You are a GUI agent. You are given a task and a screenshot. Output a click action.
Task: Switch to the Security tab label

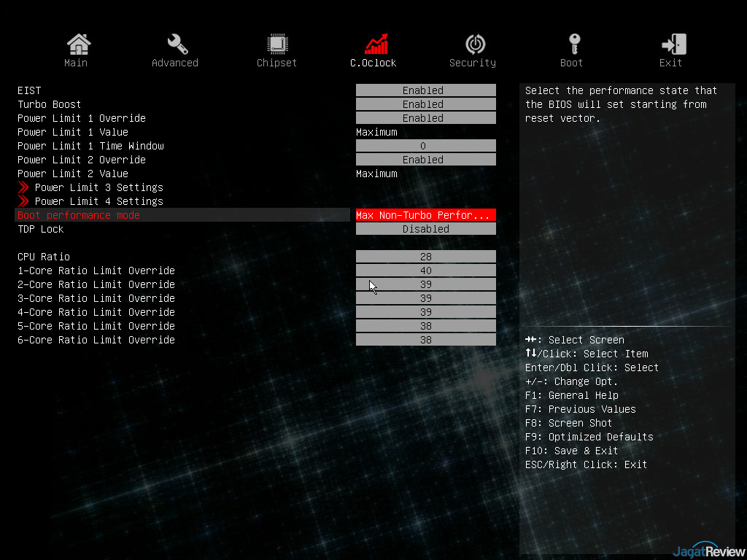pyautogui.click(x=473, y=63)
